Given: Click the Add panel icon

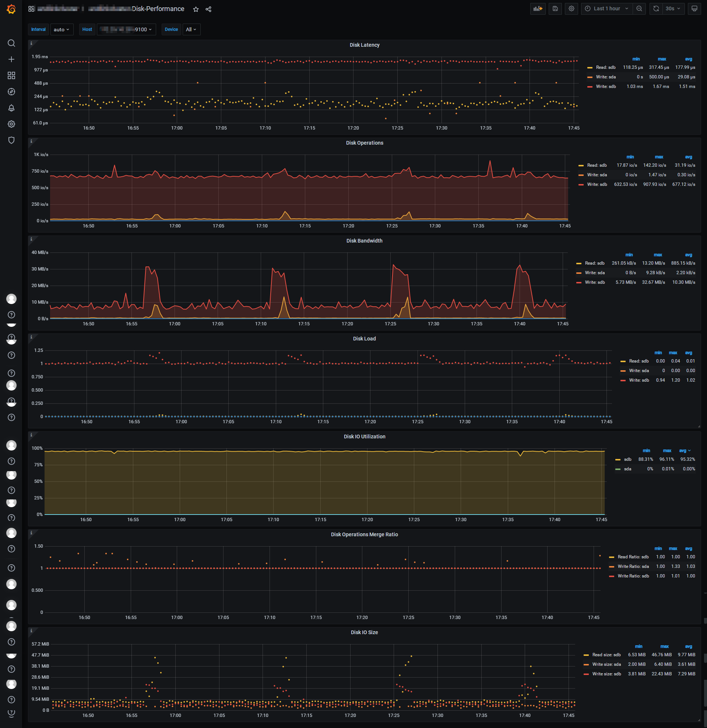Looking at the screenshot, I should tap(538, 8).
